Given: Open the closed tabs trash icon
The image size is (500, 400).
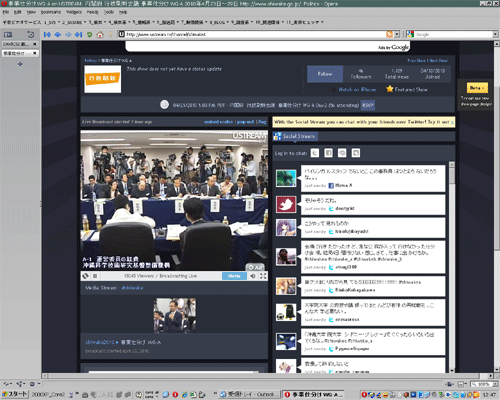Looking at the screenshot, I should click(x=30, y=34).
